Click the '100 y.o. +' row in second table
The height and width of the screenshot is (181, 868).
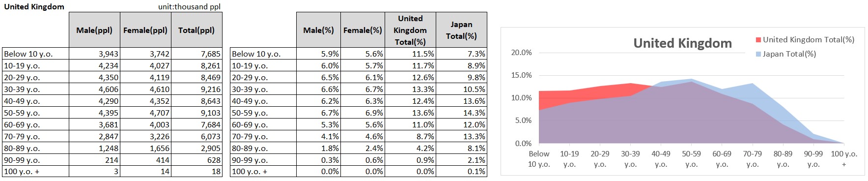click(x=358, y=172)
